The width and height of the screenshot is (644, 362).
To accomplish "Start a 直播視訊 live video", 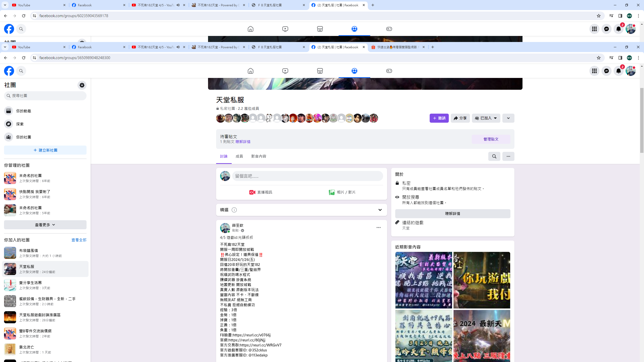I will tap(261, 192).
